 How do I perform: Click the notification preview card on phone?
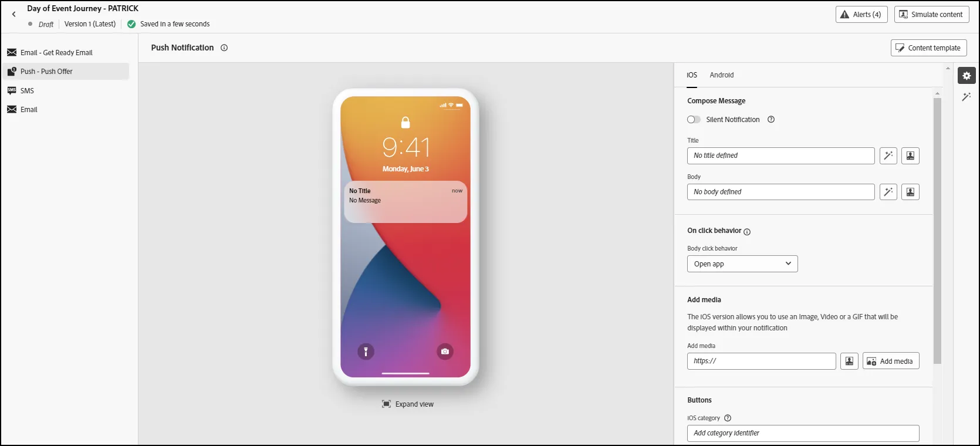(x=405, y=202)
